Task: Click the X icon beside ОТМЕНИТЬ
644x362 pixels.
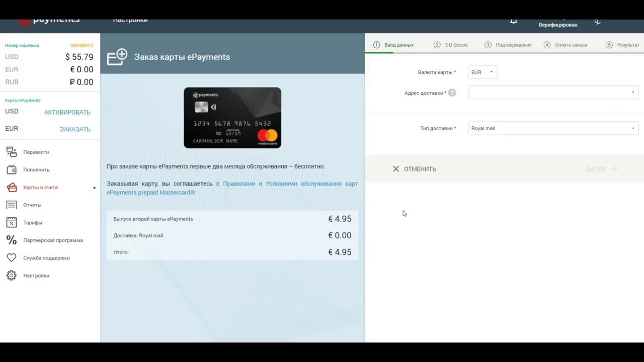Action: tap(396, 169)
